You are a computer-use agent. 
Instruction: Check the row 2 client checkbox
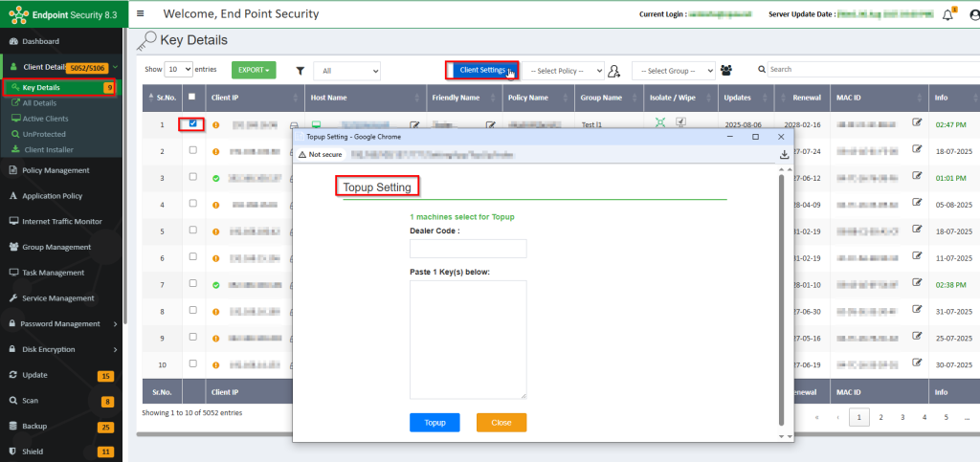point(193,150)
